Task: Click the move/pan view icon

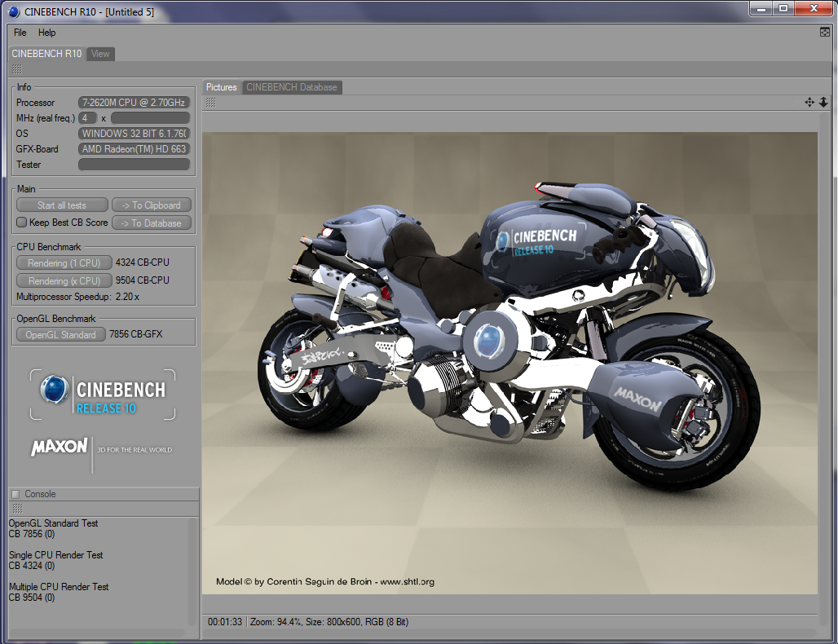Action: click(x=809, y=102)
